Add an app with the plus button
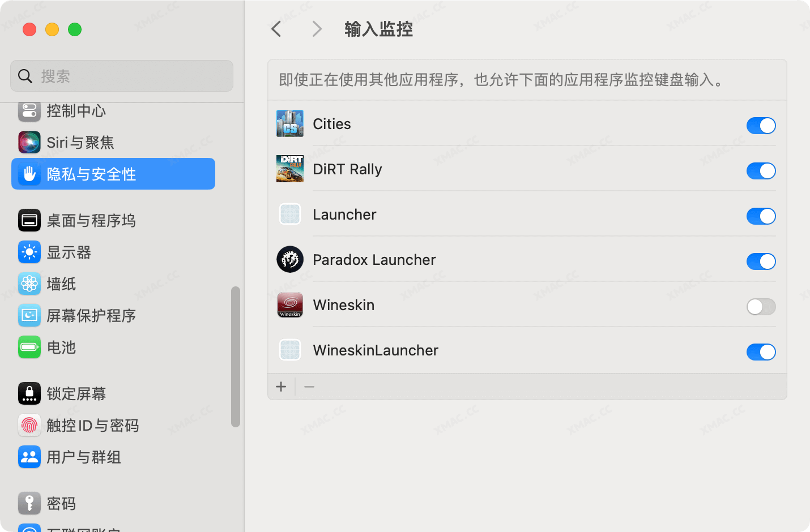Screen dimensions: 810x532 281,387
